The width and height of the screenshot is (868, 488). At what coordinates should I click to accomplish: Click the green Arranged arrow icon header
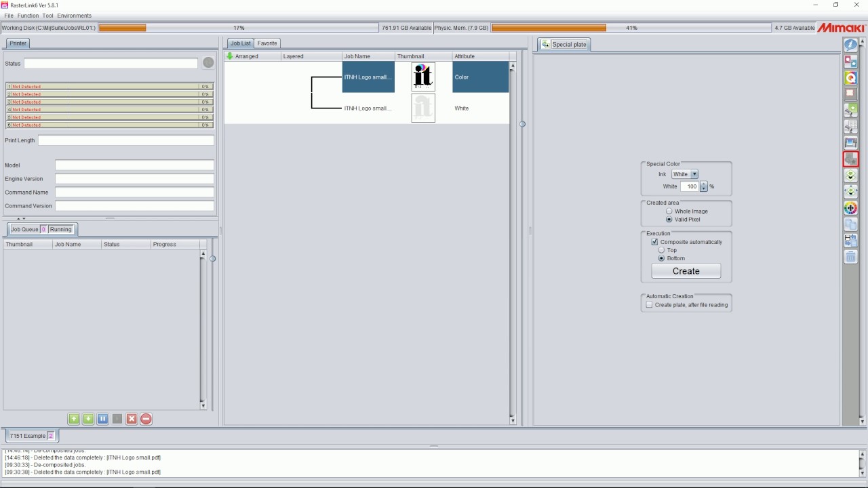click(230, 56)
